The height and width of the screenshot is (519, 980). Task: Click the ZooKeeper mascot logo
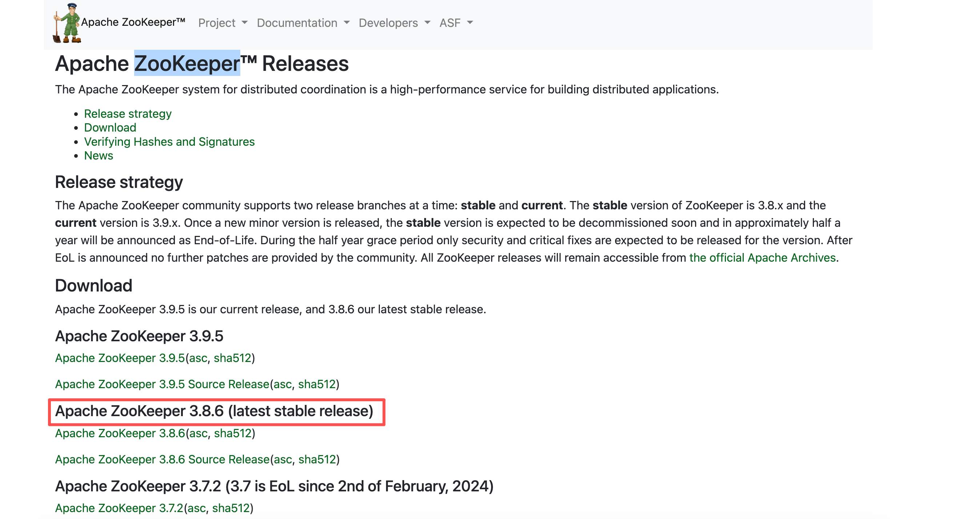[x=67, y=23]
